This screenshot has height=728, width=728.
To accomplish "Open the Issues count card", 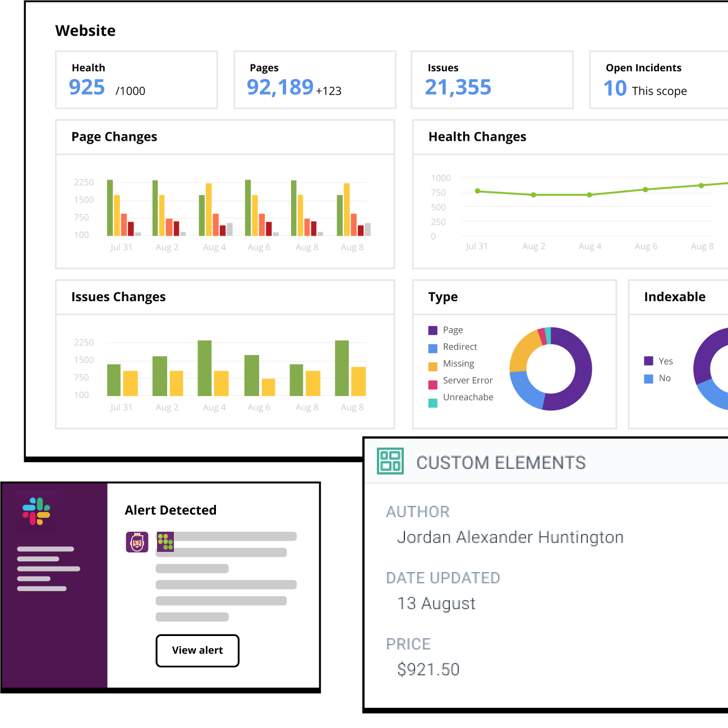I will click(x=492, y=80).
